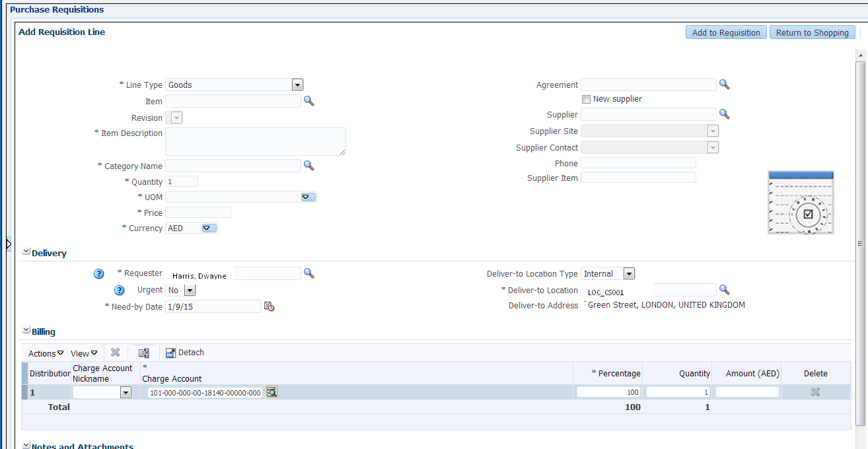
Task: Open the Charge Account lookup icon
Action: (x=271, y=392)
